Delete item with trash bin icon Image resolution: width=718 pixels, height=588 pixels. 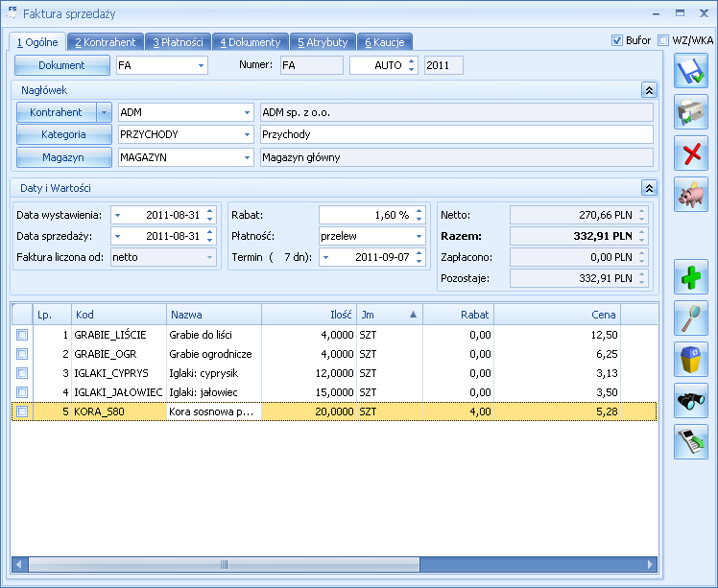coord(691,359)
